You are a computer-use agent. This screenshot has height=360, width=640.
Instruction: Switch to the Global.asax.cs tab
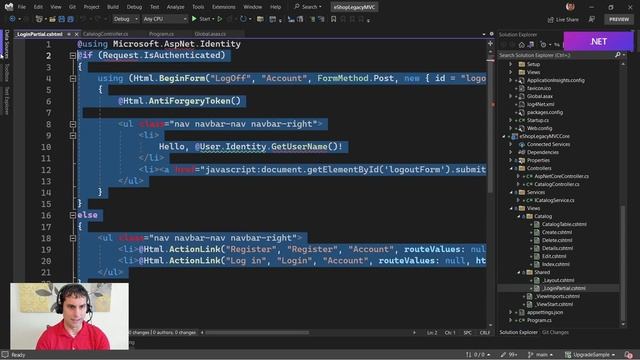tap(210, 34)
